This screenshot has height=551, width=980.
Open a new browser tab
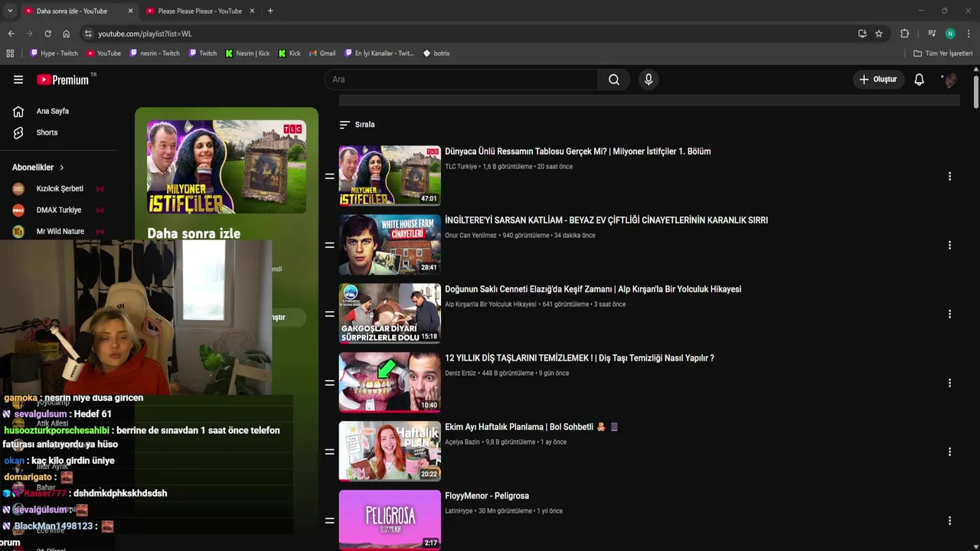[x=270, y=11]
